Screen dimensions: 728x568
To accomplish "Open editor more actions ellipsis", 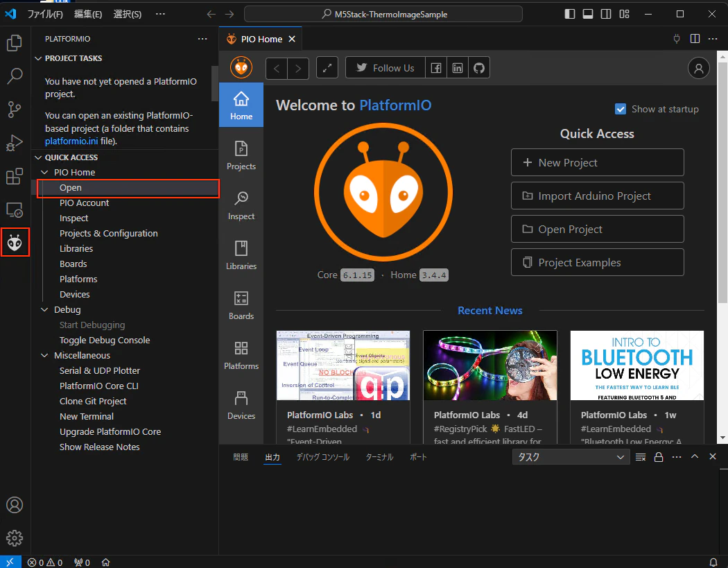I will tap(713, 39).
